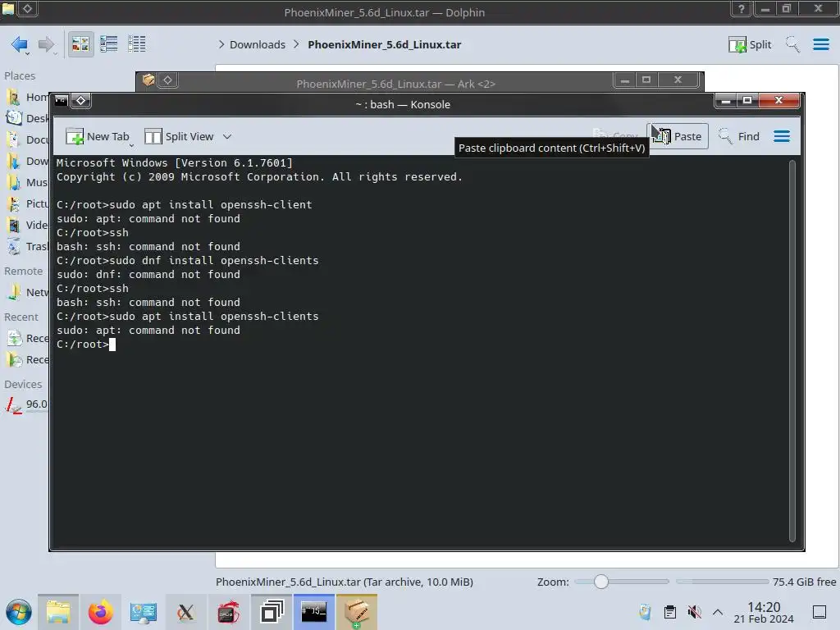Open the CPU monitor taskbar icon
This screenshot has width=840, height=630.
pos(229,612)
